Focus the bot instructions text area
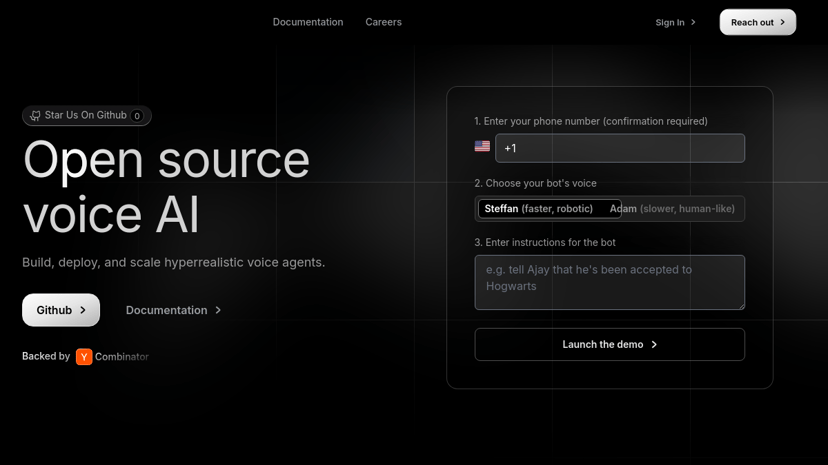 click(x=609, y=282)
